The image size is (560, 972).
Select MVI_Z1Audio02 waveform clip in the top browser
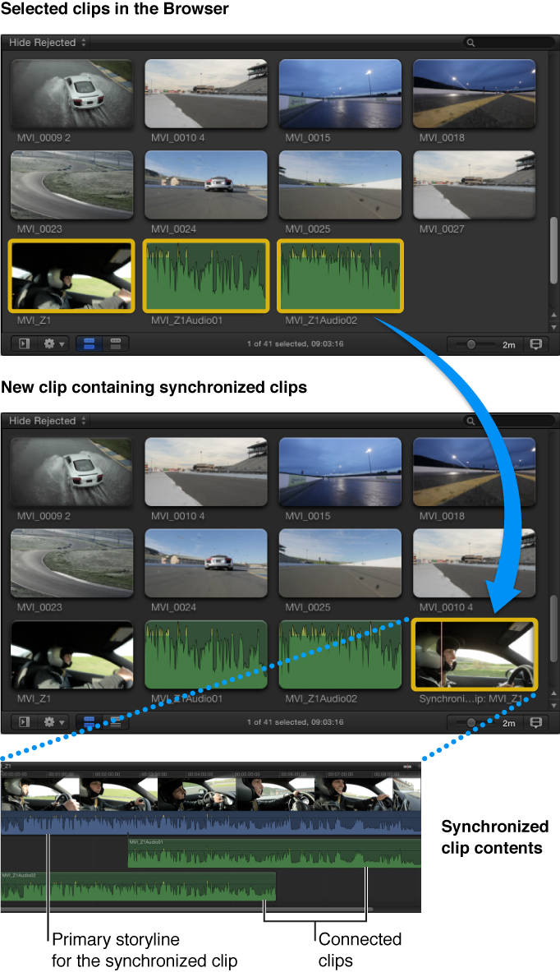pyautogui.click(x=340, y=276)
